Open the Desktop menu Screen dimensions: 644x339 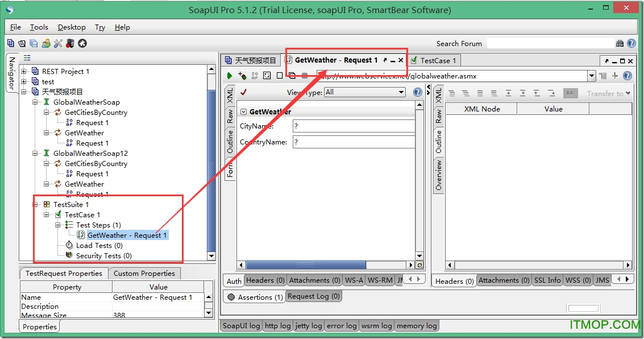click(x=72, y=27)
